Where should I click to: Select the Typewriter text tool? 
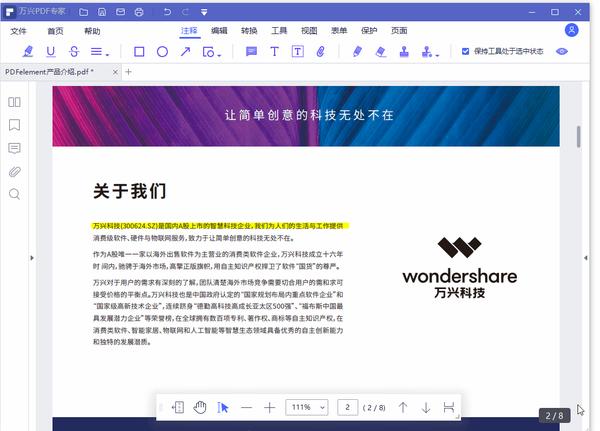[x=274, y=51]
